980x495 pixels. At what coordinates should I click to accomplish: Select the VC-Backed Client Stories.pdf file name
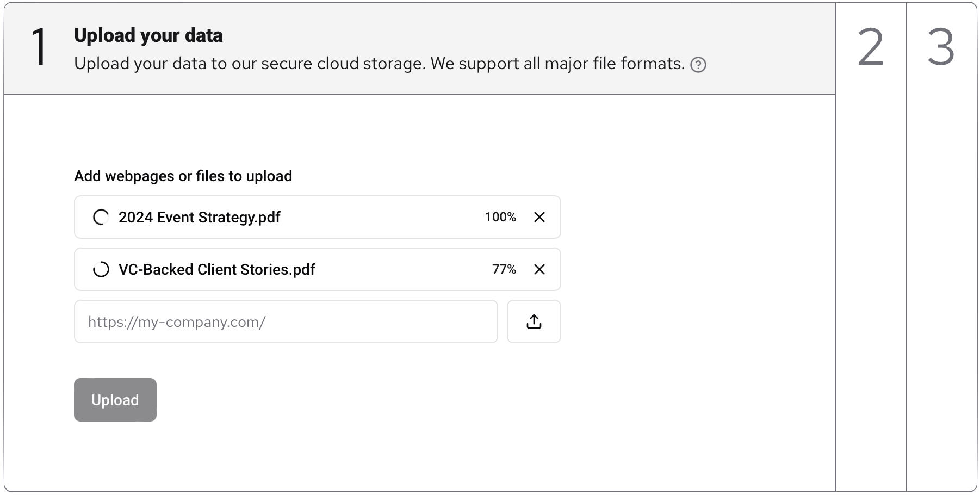tap(216, 269)
